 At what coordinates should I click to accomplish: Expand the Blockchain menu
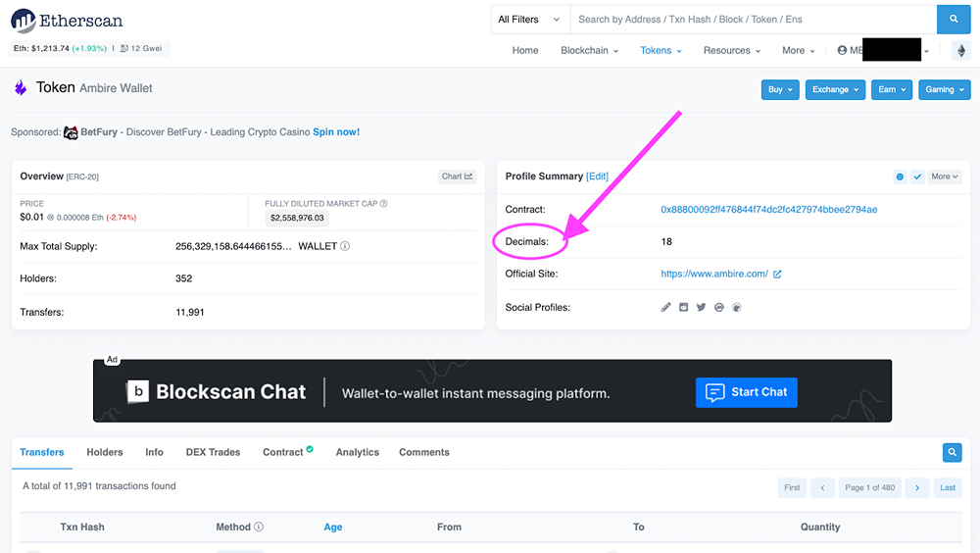pos(589,51)
